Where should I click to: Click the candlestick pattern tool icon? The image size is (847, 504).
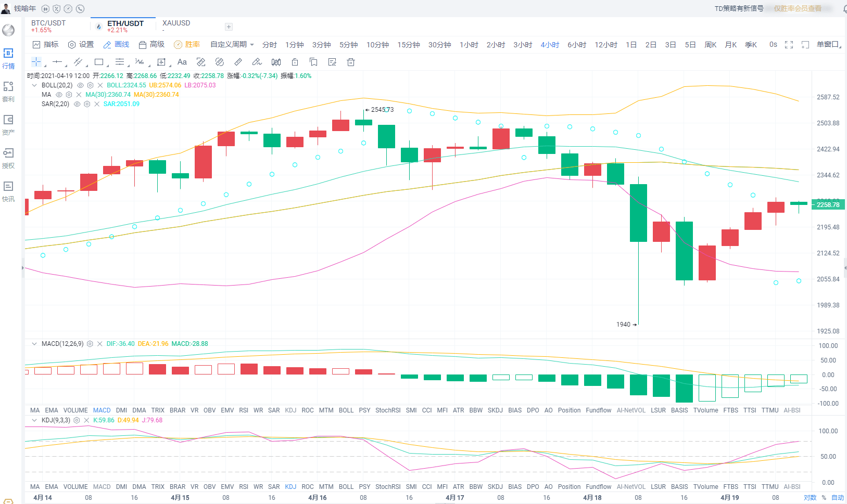coord(276,62)
